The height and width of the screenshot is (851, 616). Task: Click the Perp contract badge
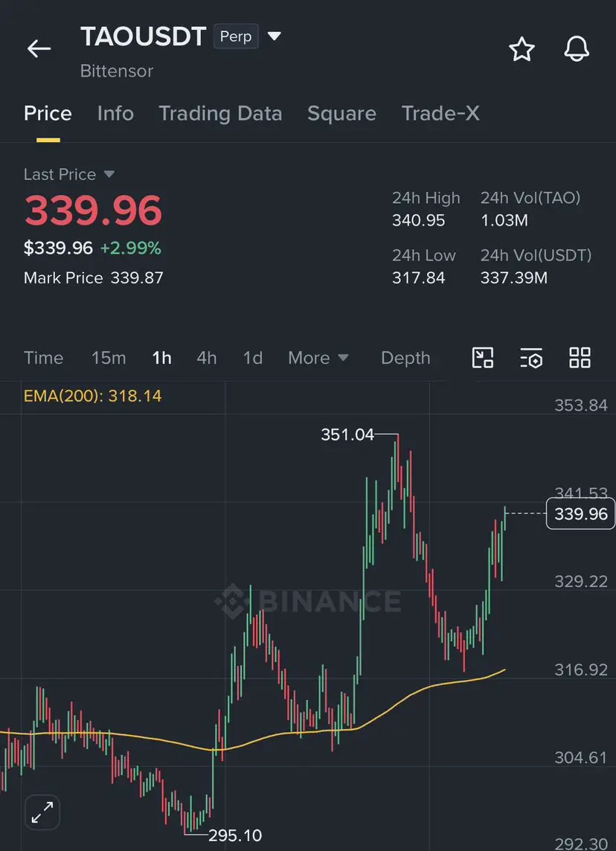click(x=236, y=36)
